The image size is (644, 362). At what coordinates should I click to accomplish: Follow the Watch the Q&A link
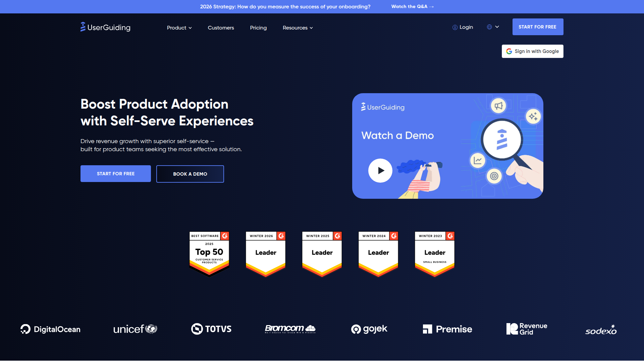[412, 7]
